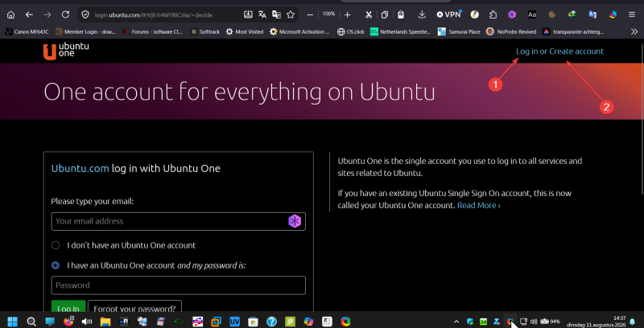Open the Most Visited bookmarks folder
Viewport: 644px width, 328px height.
245,31
